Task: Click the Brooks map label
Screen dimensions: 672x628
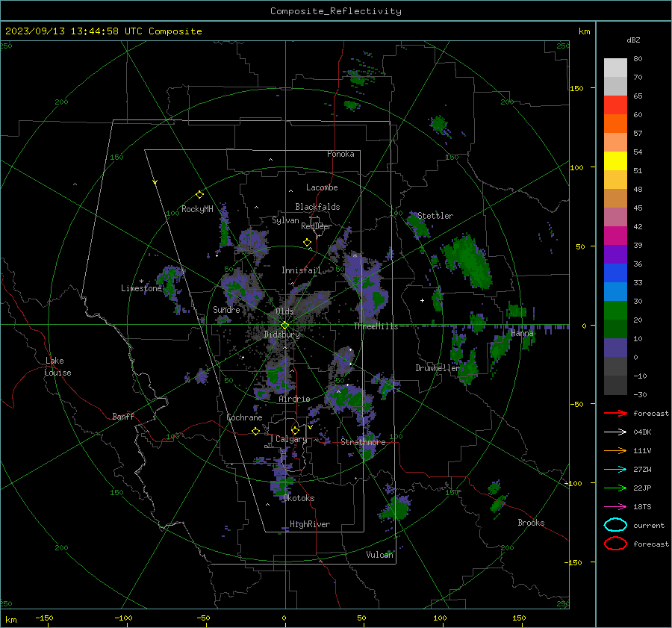Action: (x=531, y=523)
